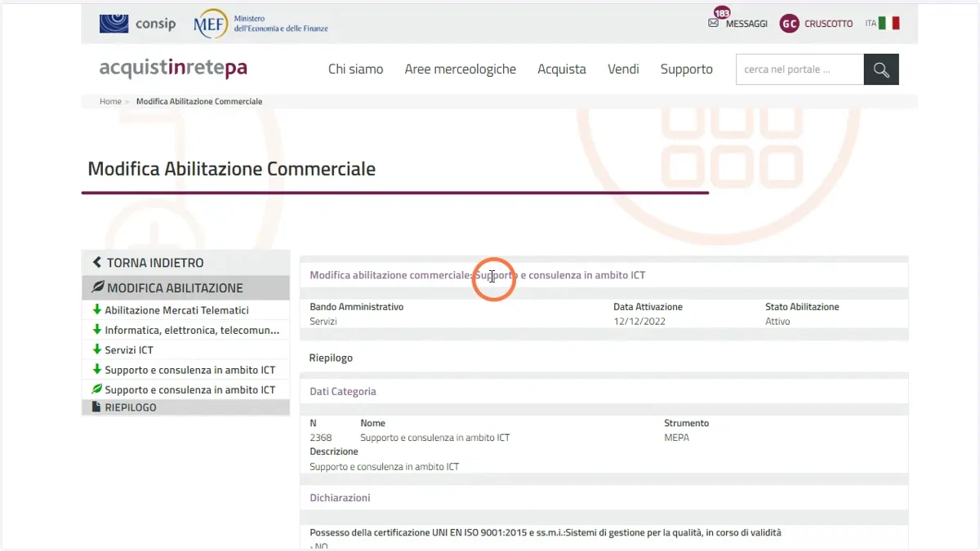Viewport: 980px width, 551px height.
Task: Switch language via the ITA label
Action: point(871,24)
